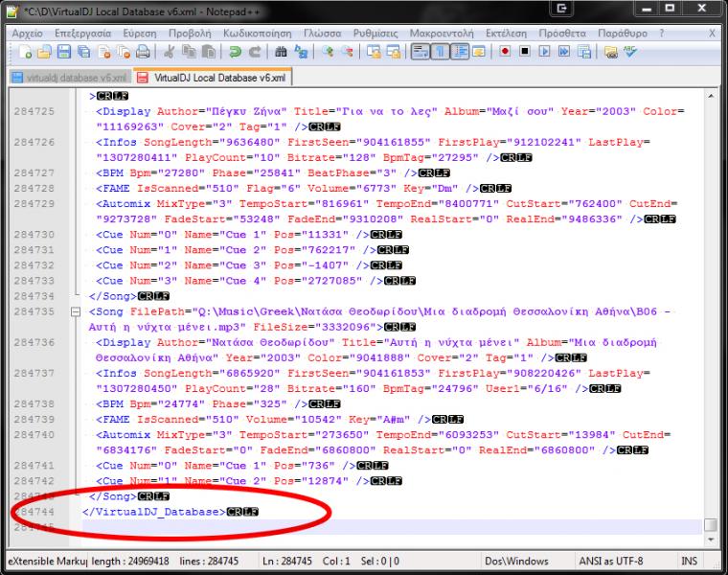Open the Κωδικοποίηση menu
Screen dimensions: 728x575
(x=258, y=34)
